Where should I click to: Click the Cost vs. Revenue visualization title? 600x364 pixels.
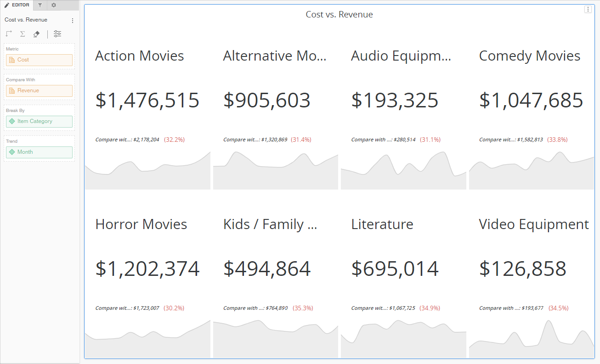tap(339, 15)
